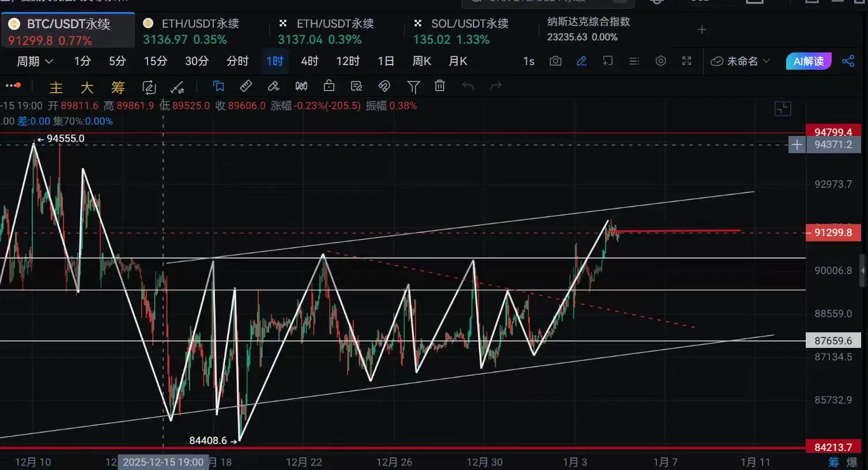Image resolution: width=868 pixels, height=470 pixels.
Task: Click the 主 main indicator icon
Action: coord(56,87)
